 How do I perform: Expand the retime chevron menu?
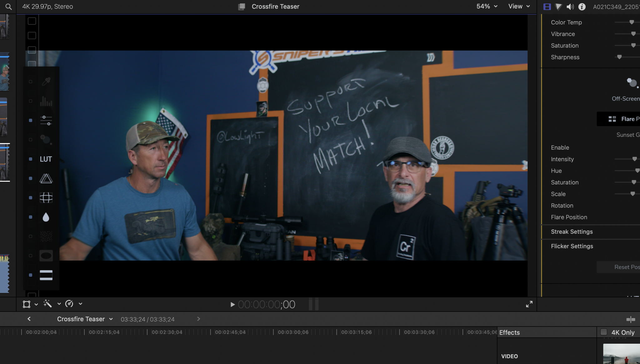pyautogui.click(x=80, y=304)
